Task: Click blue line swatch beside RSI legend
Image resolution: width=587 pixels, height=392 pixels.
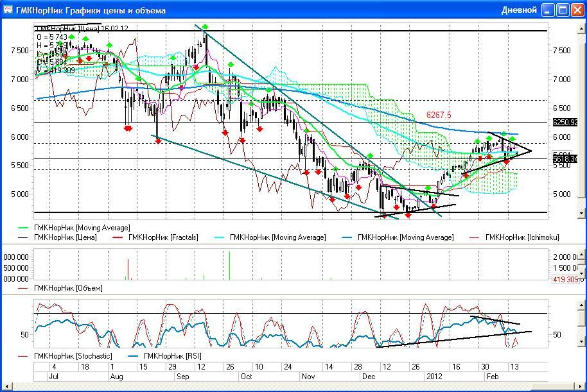Action: point(134,356)
